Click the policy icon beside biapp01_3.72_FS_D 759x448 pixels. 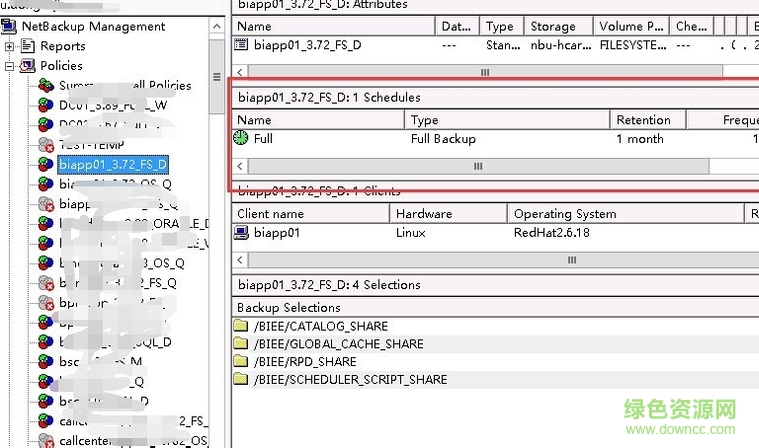46,164
